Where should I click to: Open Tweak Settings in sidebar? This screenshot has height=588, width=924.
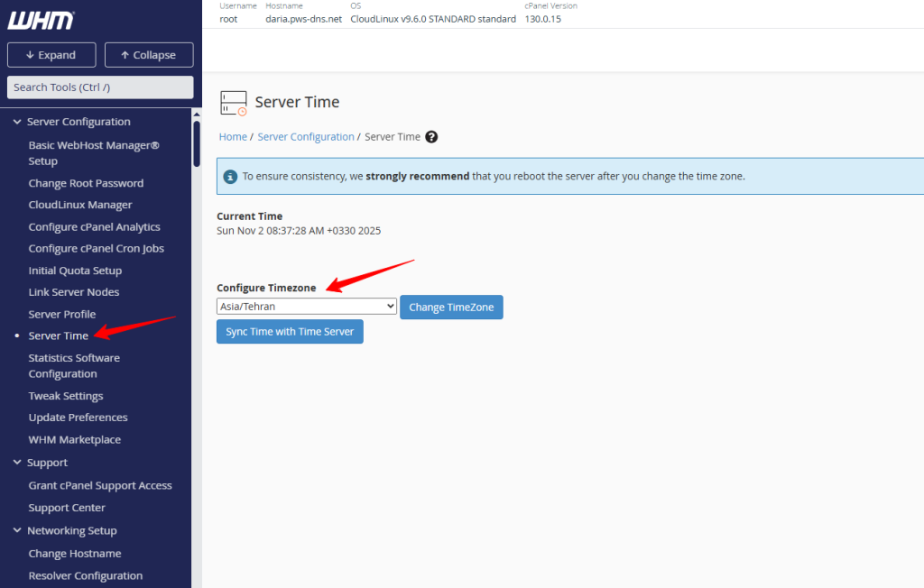tap(66, 396)
